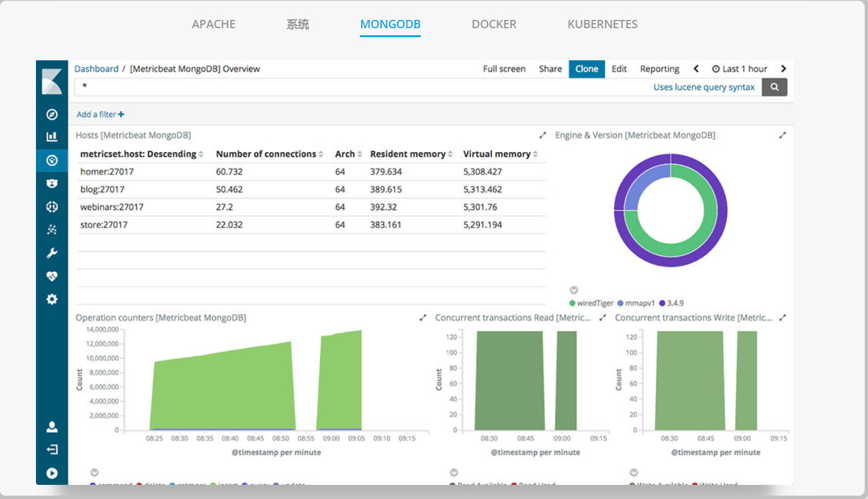Click the collapse sidebar arrow icon
Screen dimensions: 868x499
click(x=52, y=473)
